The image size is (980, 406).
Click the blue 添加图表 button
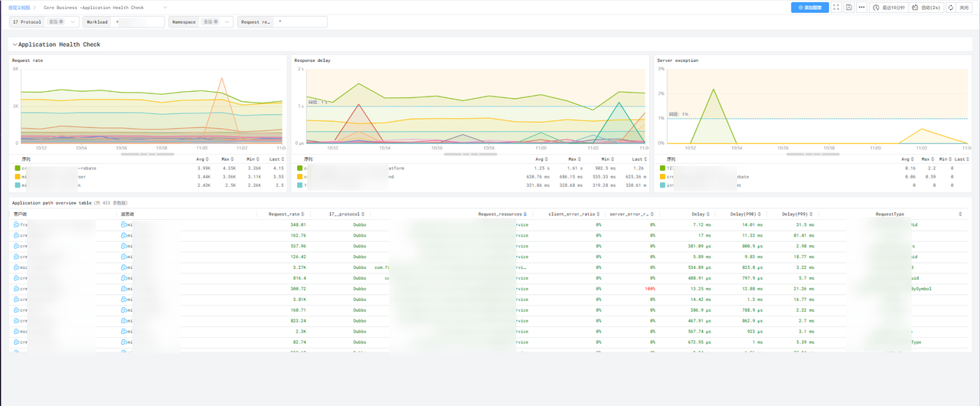click(809, 7)
